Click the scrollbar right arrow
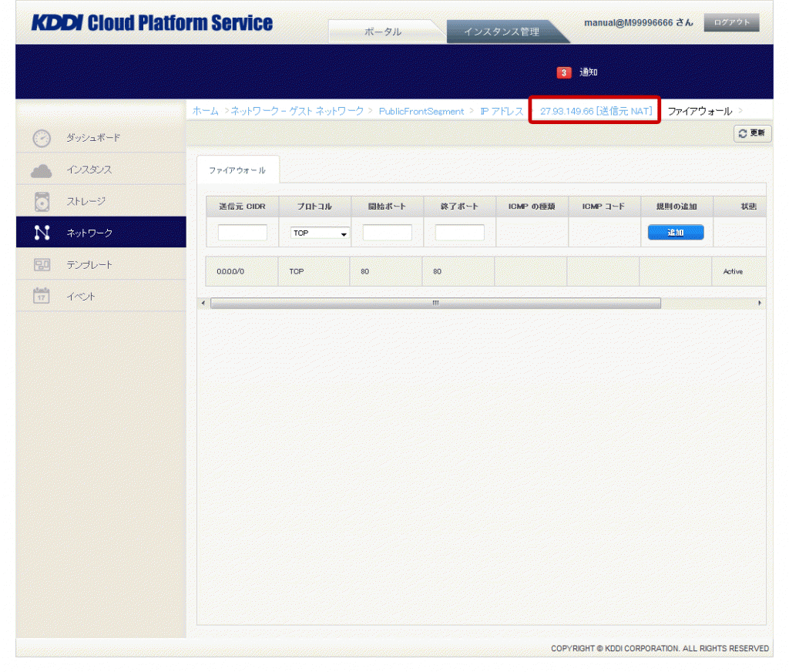Screen dimensions: 789x672 [759, 303]
